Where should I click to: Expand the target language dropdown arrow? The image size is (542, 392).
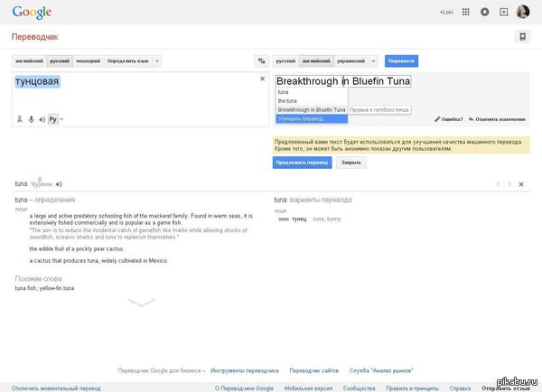click(x=374, y=61)
